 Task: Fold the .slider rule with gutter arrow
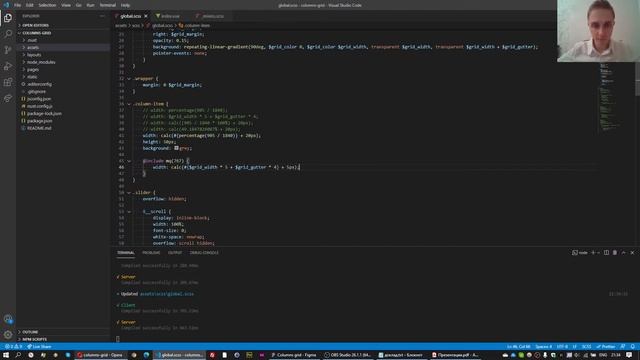point(129,192)
